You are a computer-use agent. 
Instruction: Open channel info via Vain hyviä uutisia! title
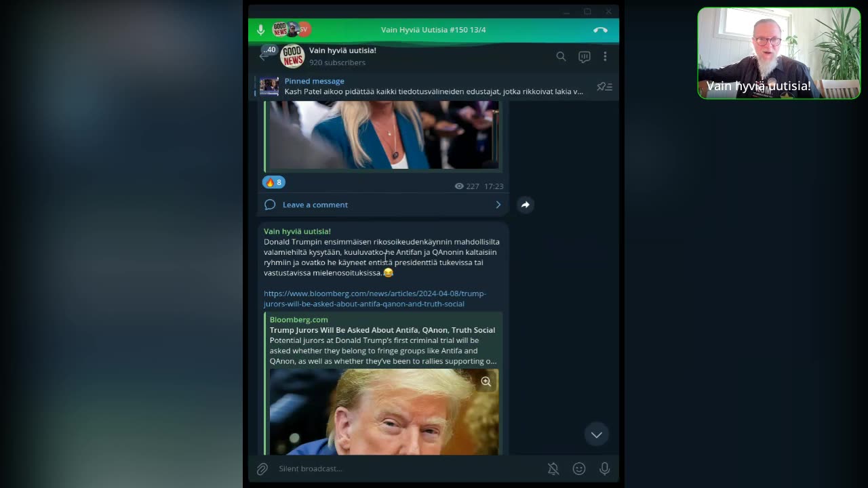(x=342, y=50)
